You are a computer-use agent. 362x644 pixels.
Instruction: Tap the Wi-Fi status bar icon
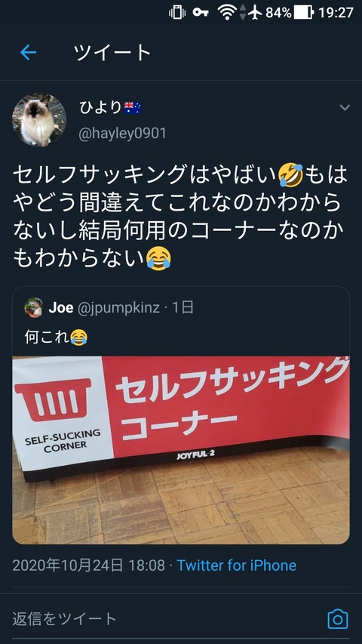point(226,12)
